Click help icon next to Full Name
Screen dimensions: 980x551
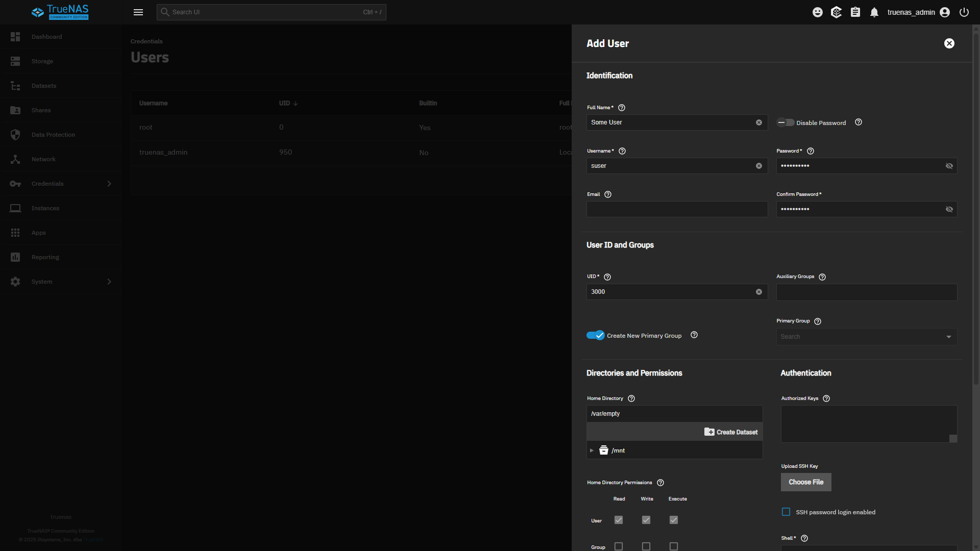(622, 108)
